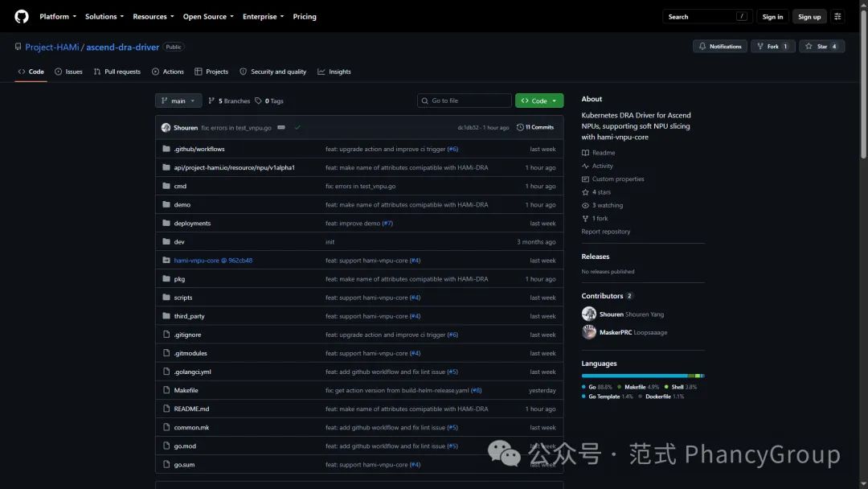The image size is (868, 489).
Task: Click the deployments folder icon
Action: click(x=166, y=223)
